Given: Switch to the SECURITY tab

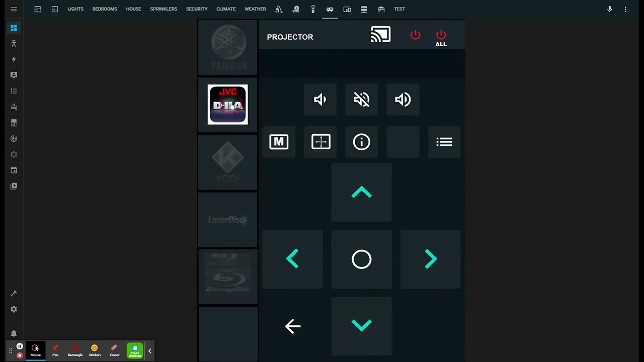Looking at the screenshot, I should (197, 9).
